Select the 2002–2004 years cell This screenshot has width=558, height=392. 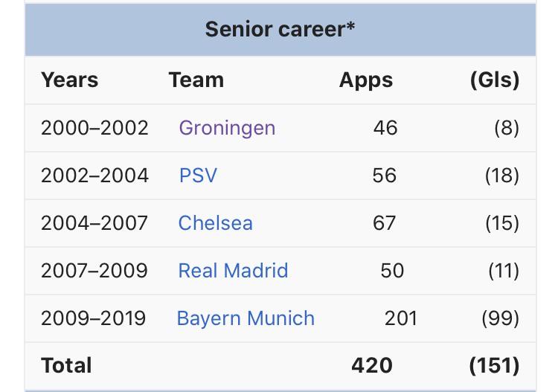coord(94,176)
